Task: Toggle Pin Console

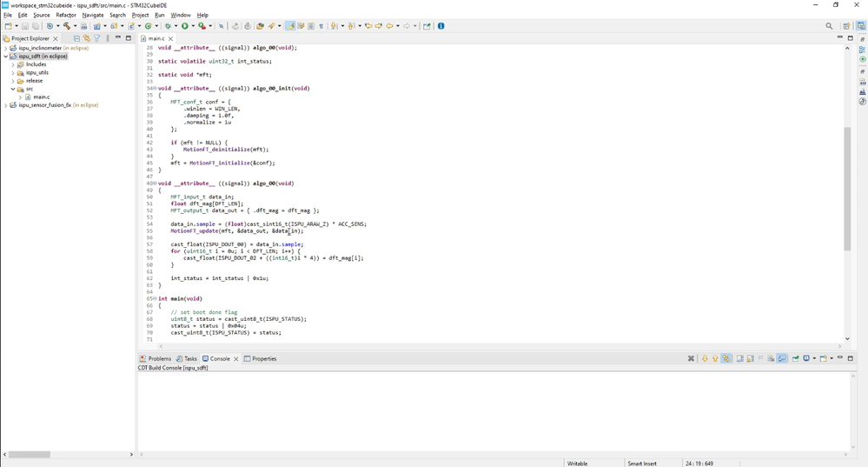Action: [x=796, y=358]
